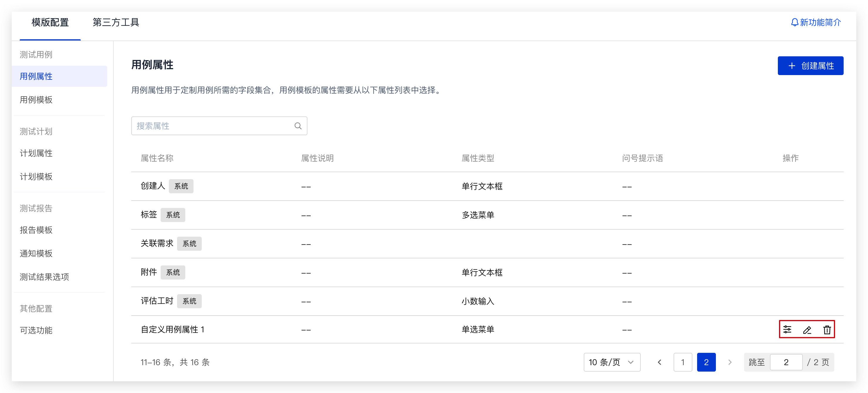This screenshot has height=393, width=868.
Task: Click 单选菜单 type cell
Action: click(478, 329)
